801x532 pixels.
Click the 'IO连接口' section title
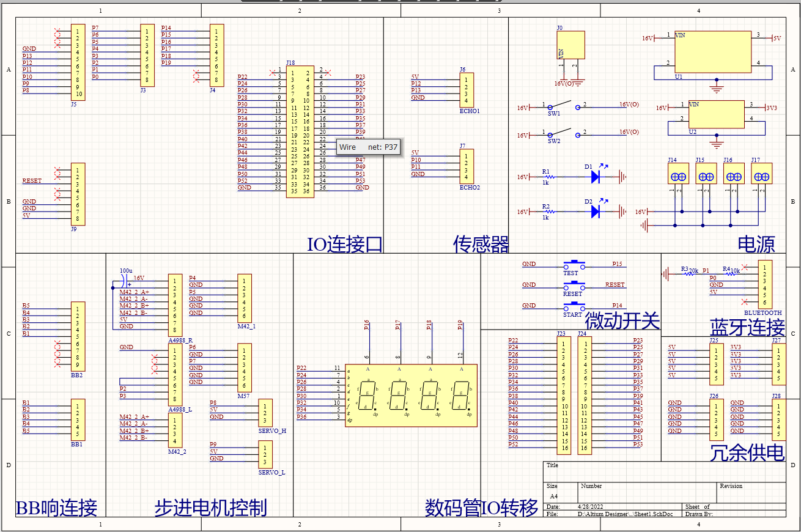[345, 245]
